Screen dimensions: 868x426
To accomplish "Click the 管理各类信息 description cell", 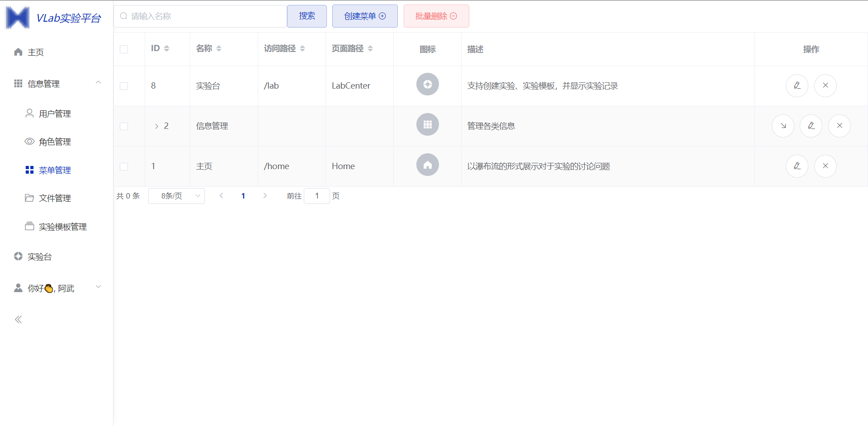I will (x=608, y=126).
